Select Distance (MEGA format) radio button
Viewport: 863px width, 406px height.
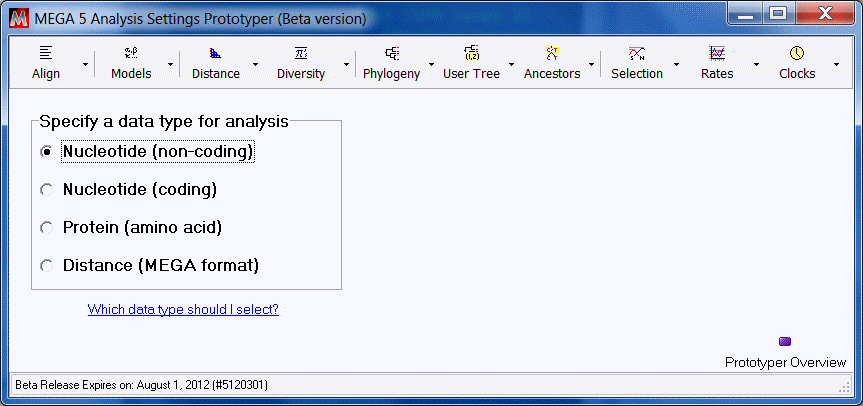click(x=47, y=266)
